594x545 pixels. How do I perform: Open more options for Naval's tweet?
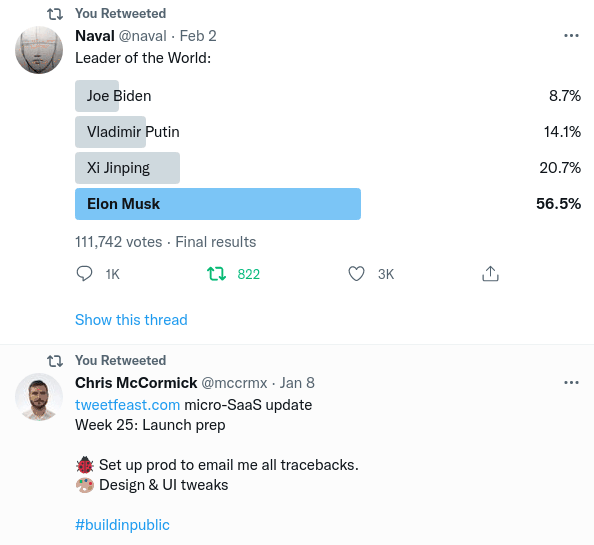click(x=571, y=36)
